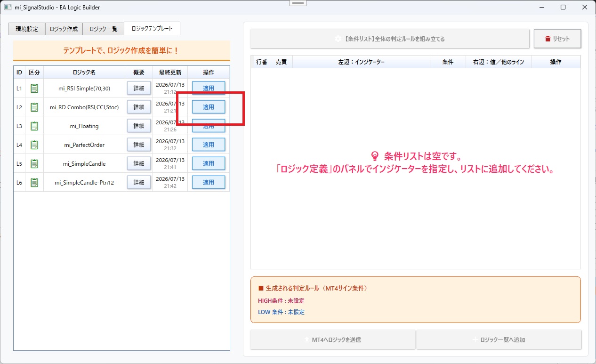Click the 行番 column header
This screenshot has width=596, height=364.
coord(262,62)
